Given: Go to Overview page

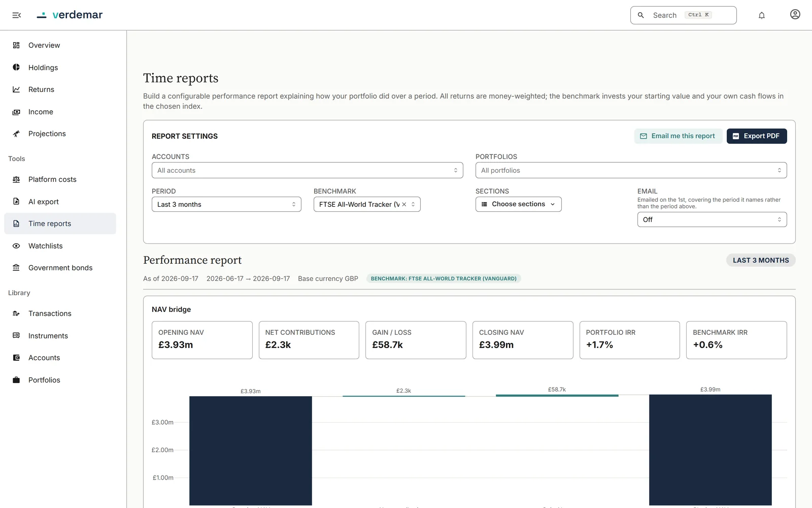Looking at the screenshot, I should click(60, 45).
